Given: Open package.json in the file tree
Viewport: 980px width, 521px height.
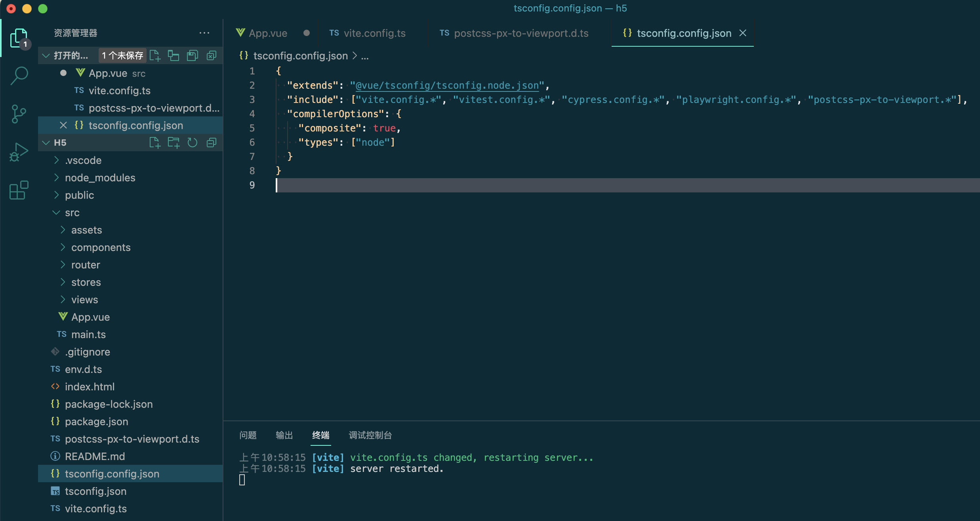Looking at the screenshot, I should pos(96,422).
